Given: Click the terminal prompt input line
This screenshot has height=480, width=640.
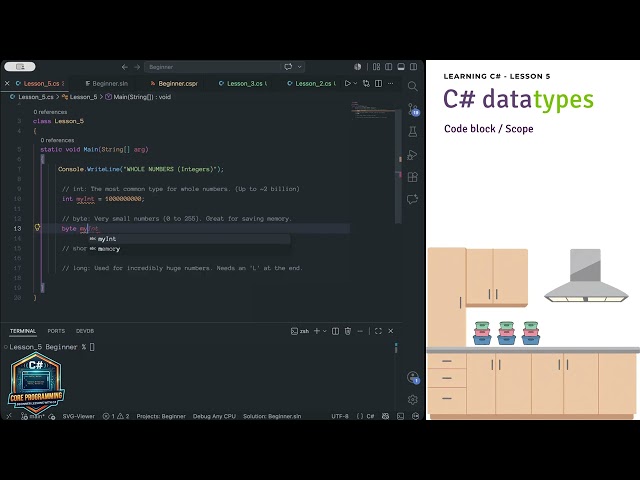Looking at the screenshot, I should coord(52,347).
